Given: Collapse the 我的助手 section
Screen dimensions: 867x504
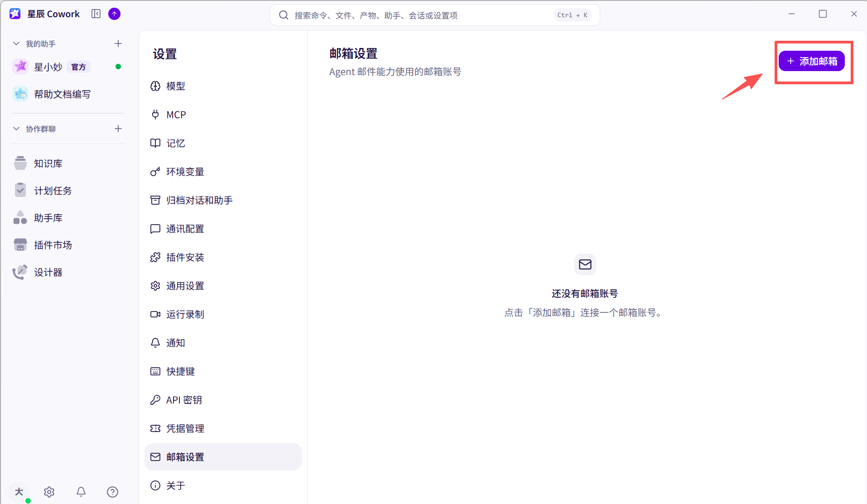Looking at the screenshot, I should coord(16,43).
